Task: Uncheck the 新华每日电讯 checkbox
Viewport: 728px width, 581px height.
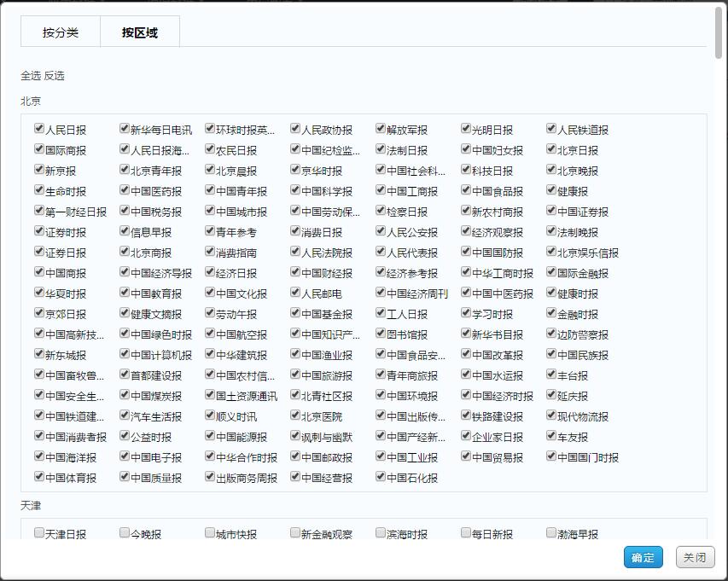Action: click(x=125, y=128)
